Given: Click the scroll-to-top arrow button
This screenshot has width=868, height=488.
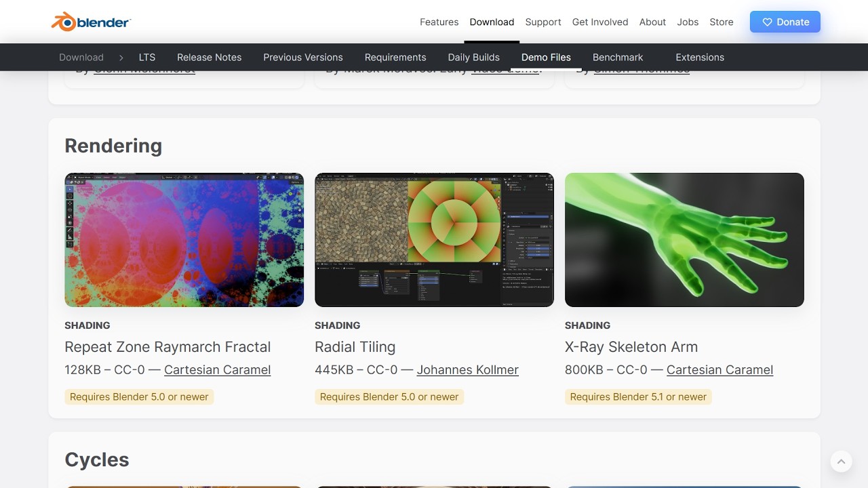Looking at the screenshot, I should [x=841, y=462].
